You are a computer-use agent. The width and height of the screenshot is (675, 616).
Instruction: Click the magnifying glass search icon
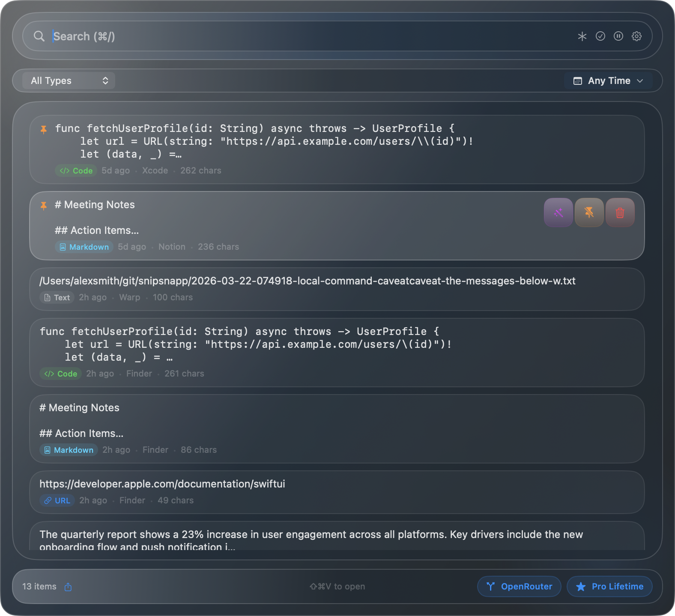tap(39, 36)
